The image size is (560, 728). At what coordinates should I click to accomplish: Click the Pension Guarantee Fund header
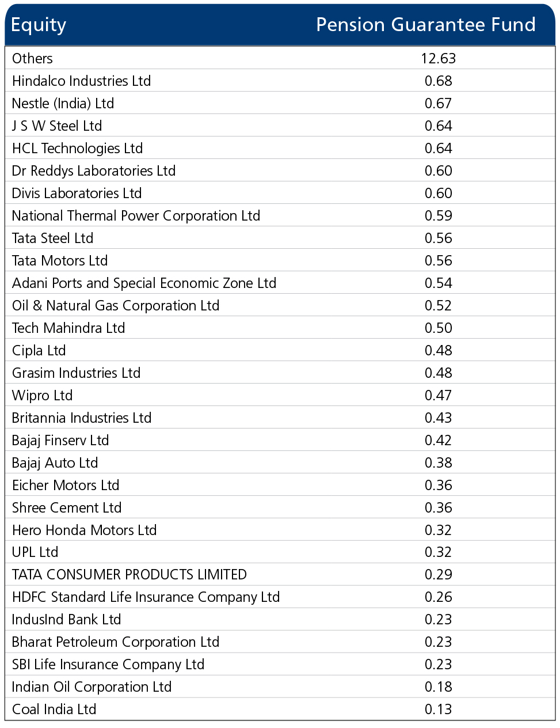(x=426, y=25)
